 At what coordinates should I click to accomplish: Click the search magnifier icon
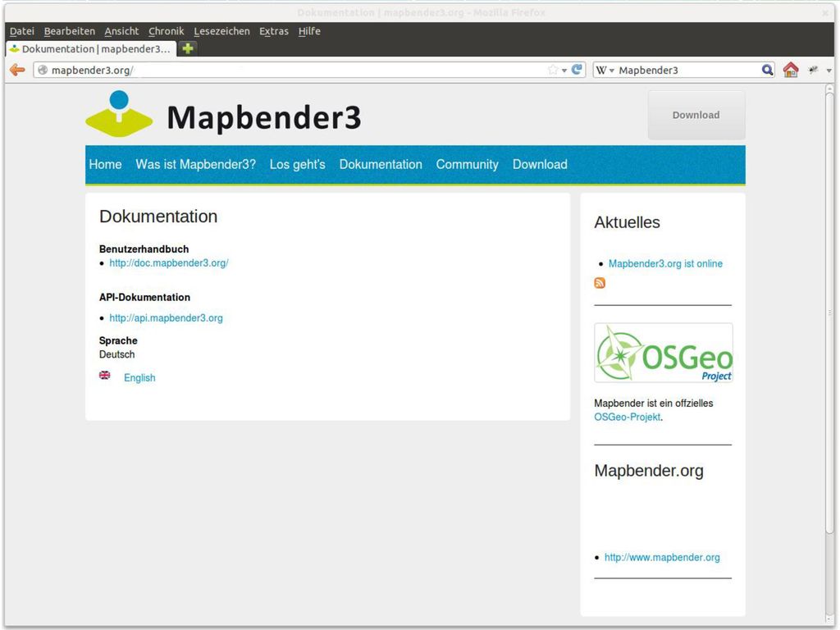[767, 70]
